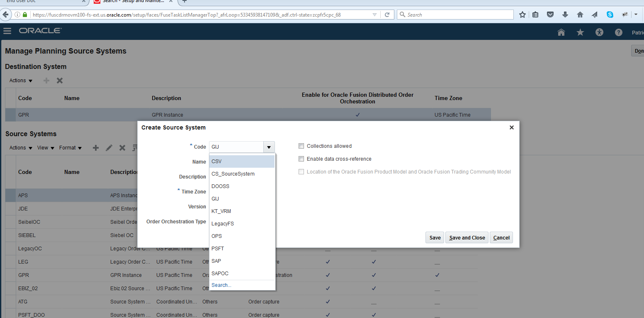The height and width of the screenshot is (318, 644).
Task: Tick the Oracle Fusion Product Model location checkbox
Action: pyautogui.click(x=301, y=172)
